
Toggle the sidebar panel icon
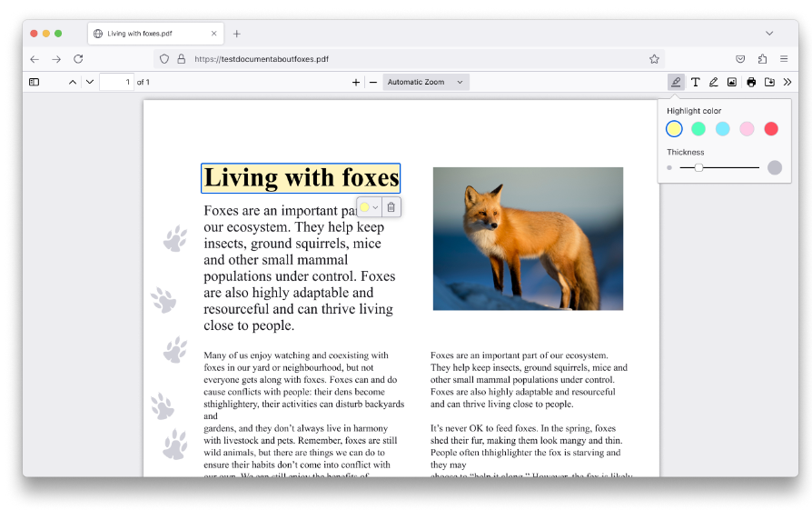point(35,82)
